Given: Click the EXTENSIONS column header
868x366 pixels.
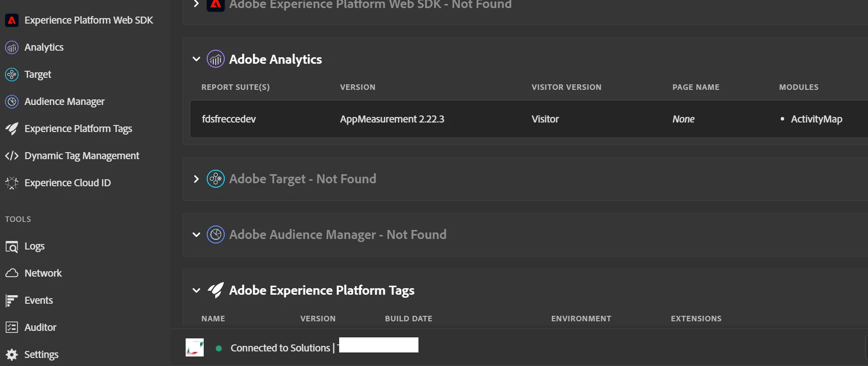Looking at the screenshot, I should pos(696,319).
